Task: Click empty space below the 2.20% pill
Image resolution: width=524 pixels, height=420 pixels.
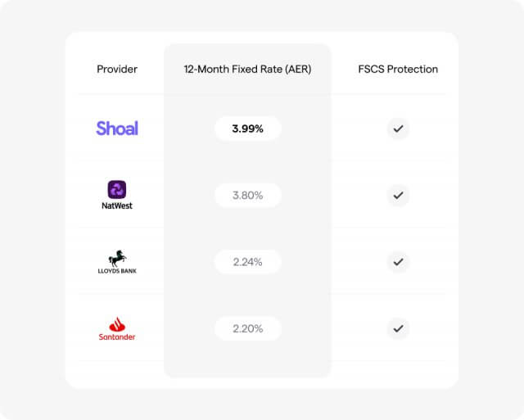Action: pos(247,362)
